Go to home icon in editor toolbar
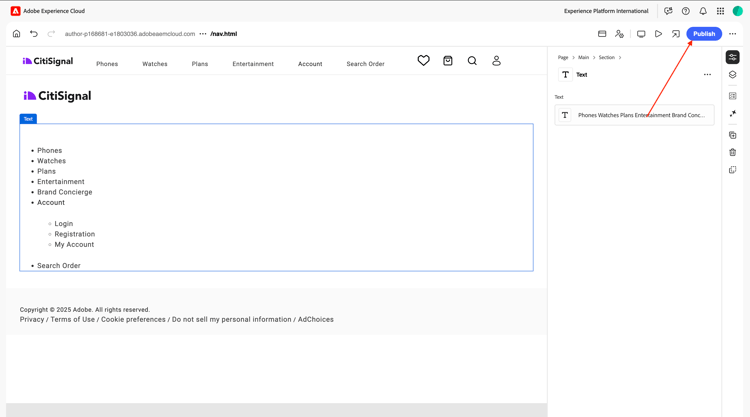The width and height of the screenshot is (750, 417). point(16,33)
